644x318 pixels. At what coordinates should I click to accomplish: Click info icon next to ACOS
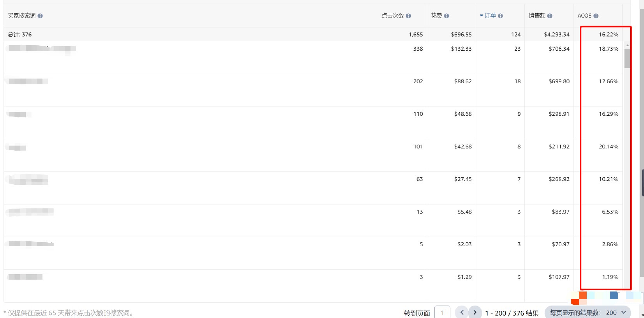[x=596, y=16]
